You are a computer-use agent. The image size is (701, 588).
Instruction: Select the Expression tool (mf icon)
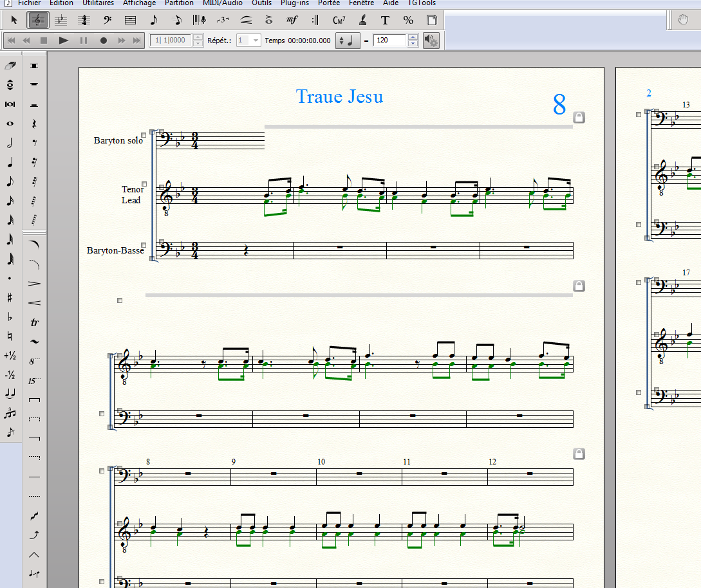(292, 21)
